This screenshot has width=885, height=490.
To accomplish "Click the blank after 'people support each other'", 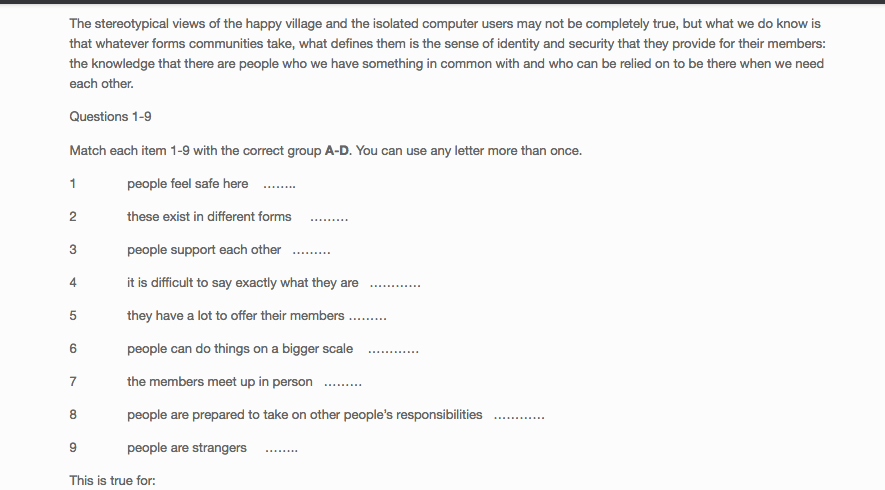I will (x=312, y=253).
